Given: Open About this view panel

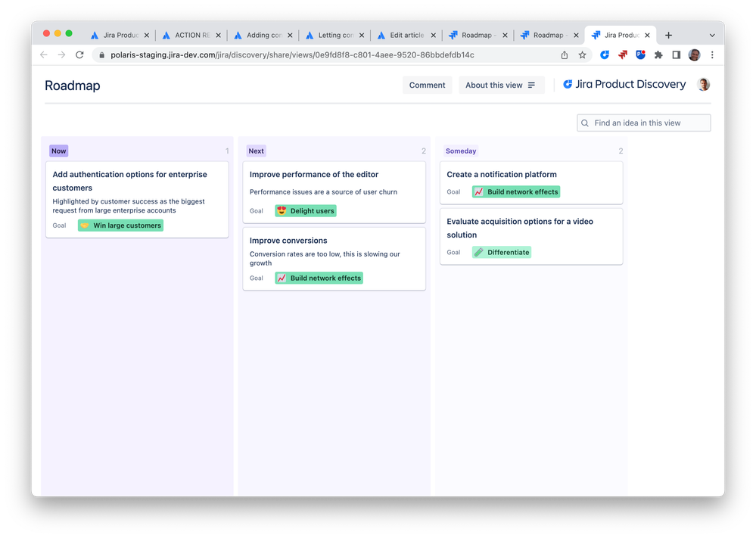Looking at the screenshot, I should click(x=502, y=85).
